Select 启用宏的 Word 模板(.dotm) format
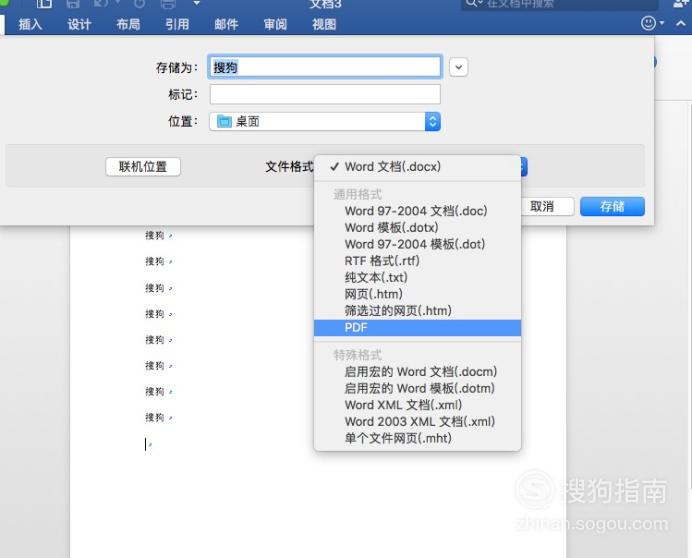The image size is (692, 558). pos(417,388)
